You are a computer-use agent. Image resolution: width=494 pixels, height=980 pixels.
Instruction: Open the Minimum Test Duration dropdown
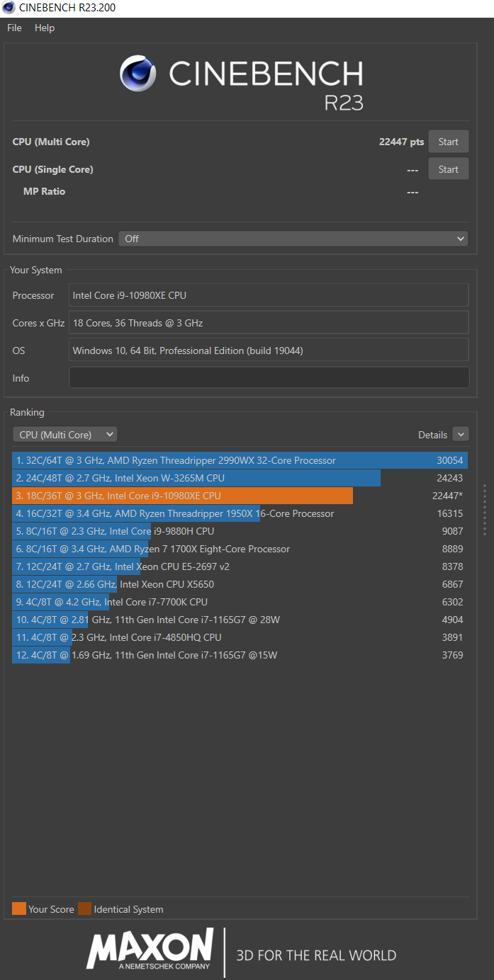click(293, 239)
